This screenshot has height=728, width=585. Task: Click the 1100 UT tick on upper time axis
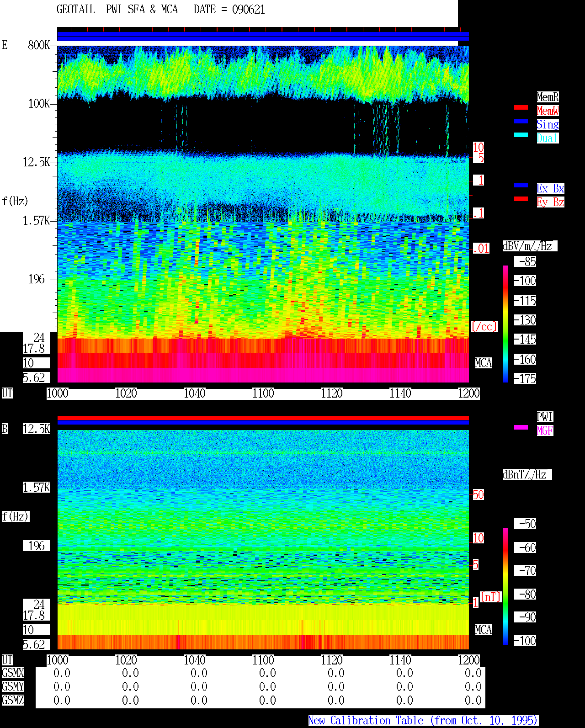click(263, 393)
